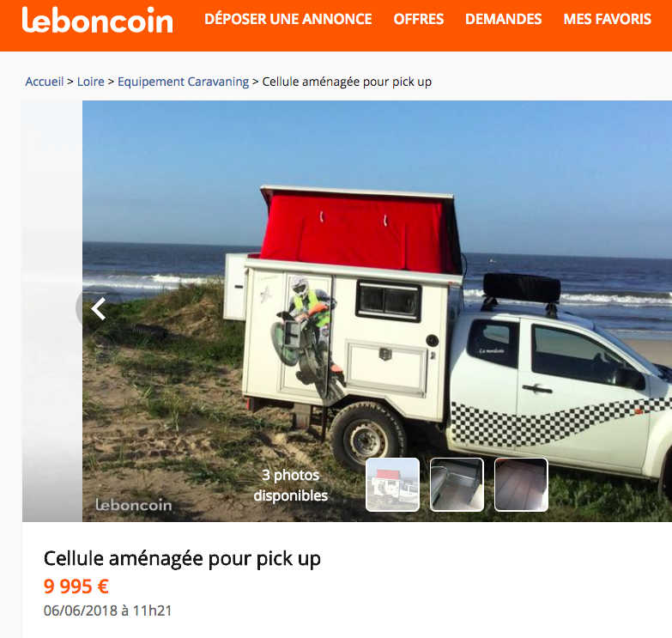Open MES FAVORIS in the header

click(608, 19)
